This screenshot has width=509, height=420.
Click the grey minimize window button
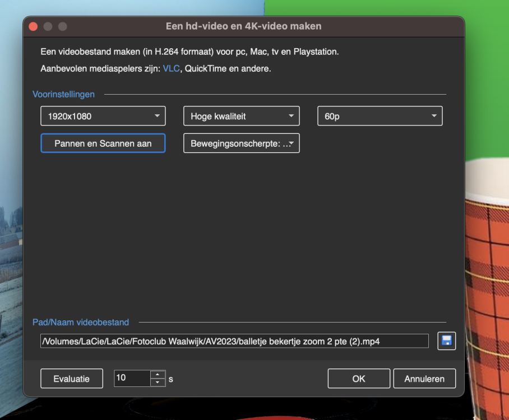click(x=48, y=26)
